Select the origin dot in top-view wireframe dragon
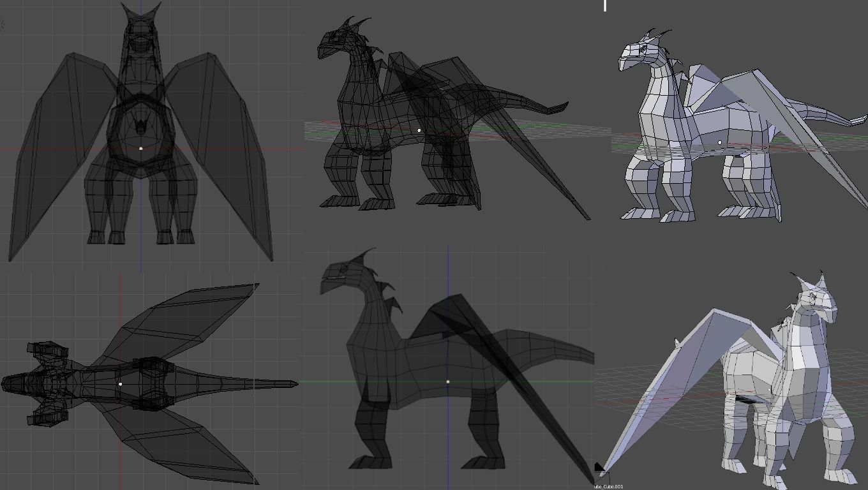 coord(120,384)
